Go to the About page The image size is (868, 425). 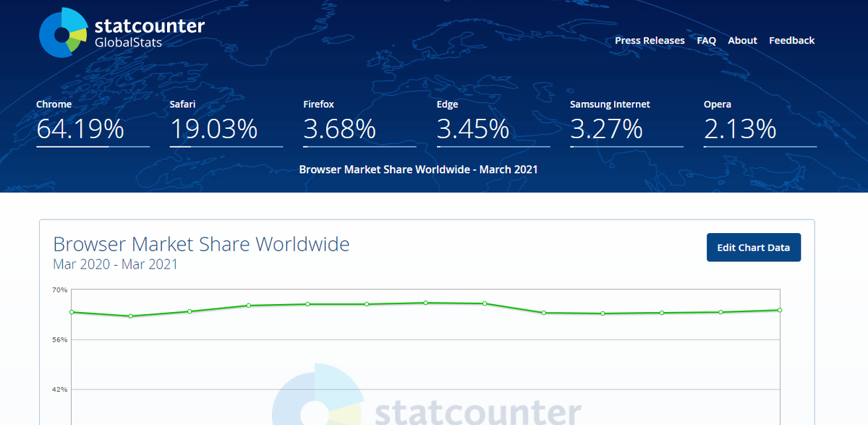[742, 41]
